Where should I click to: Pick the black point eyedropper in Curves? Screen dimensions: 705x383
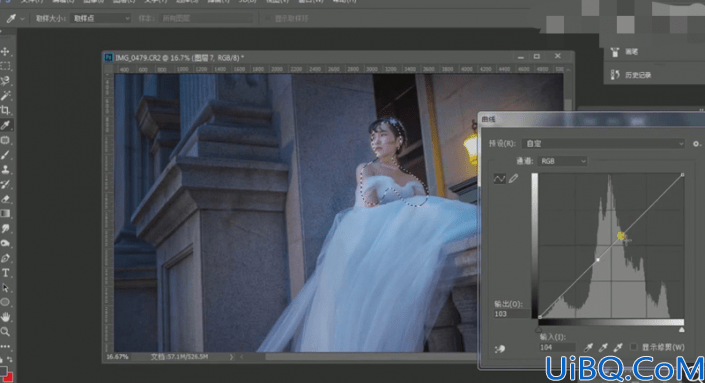[589, 347]
